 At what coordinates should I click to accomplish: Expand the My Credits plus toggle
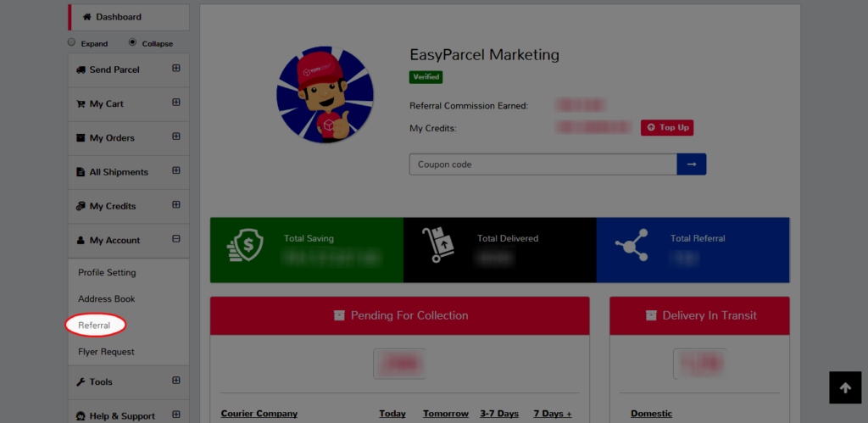click(x=176, y=204)
